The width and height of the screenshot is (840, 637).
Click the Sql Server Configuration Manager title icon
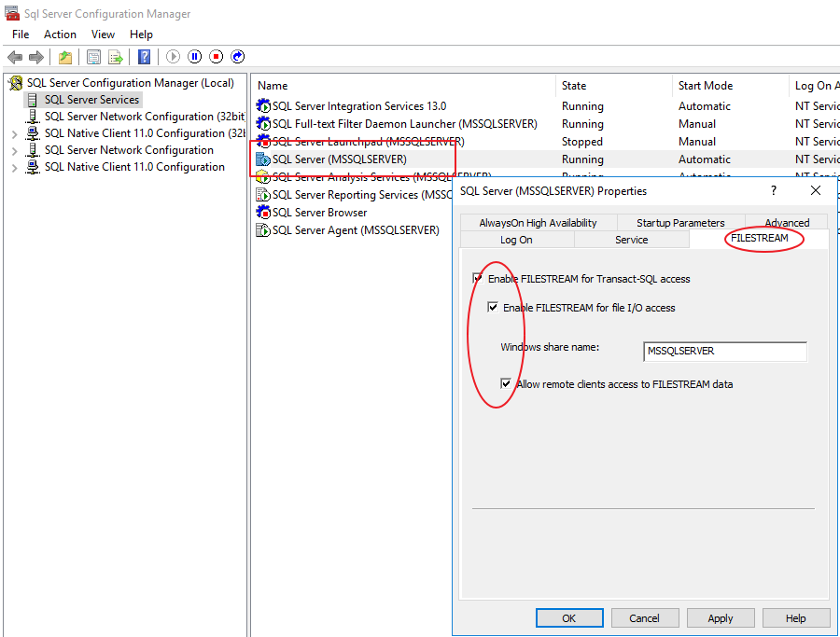12,13
